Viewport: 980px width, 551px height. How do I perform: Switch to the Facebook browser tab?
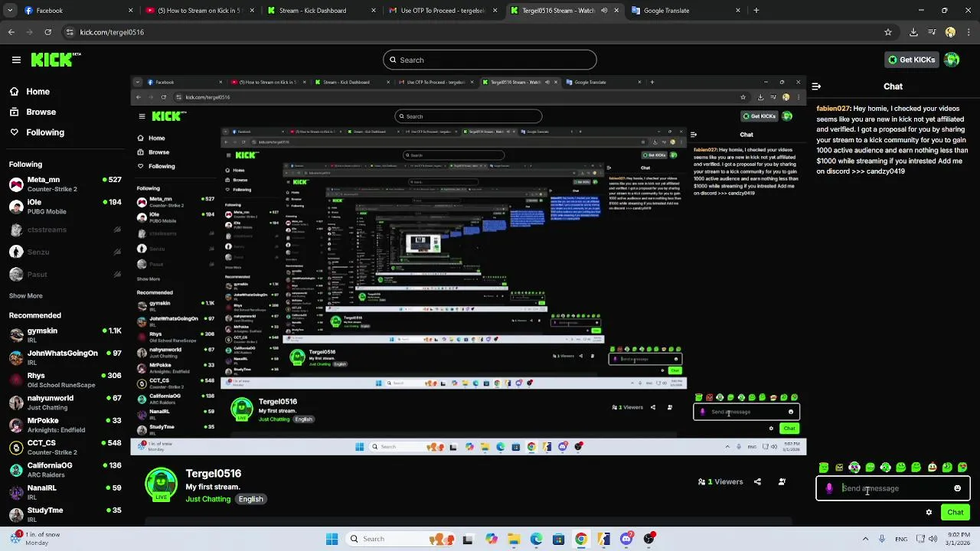(78, 11)
